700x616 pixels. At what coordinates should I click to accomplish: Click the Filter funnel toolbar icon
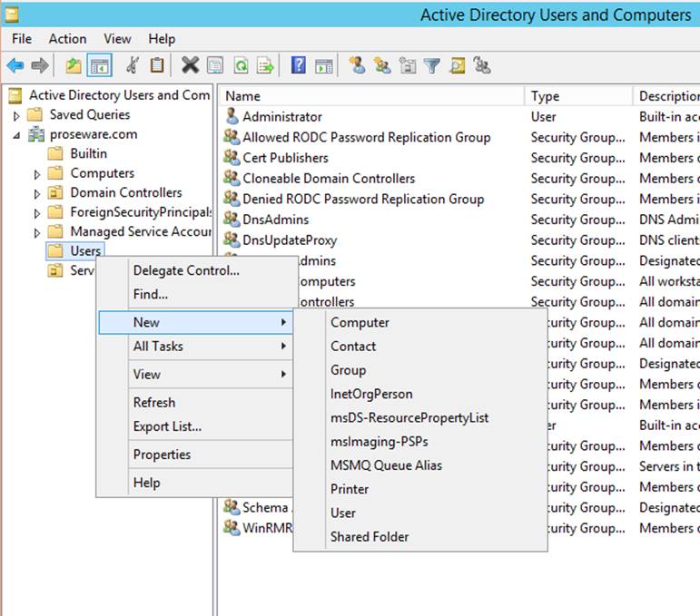pyautogui.click(x=432, y=65)
